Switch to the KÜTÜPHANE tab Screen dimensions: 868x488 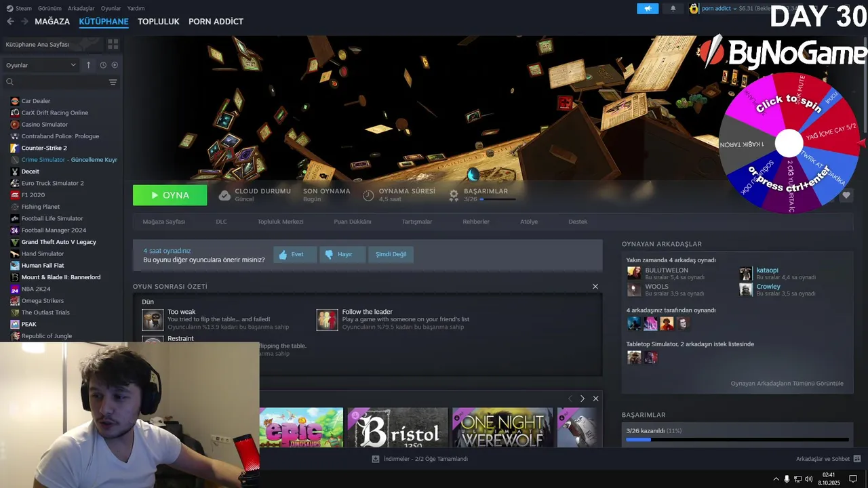[x=104, y=22]
